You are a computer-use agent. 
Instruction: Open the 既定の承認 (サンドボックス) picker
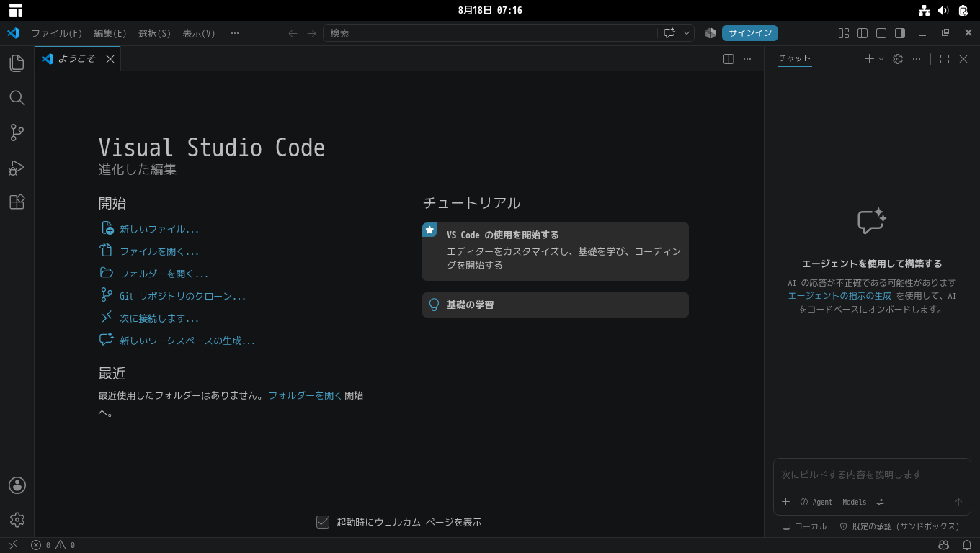[899, 526]
